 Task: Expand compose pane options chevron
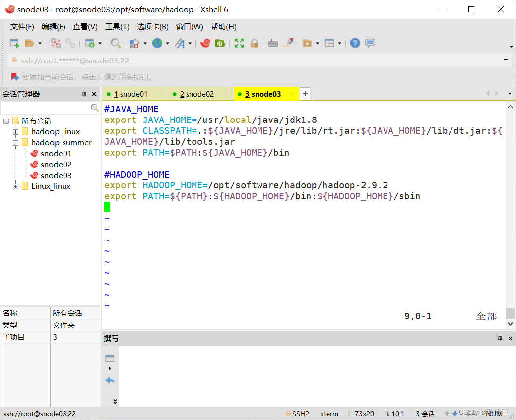pos(115,402)
